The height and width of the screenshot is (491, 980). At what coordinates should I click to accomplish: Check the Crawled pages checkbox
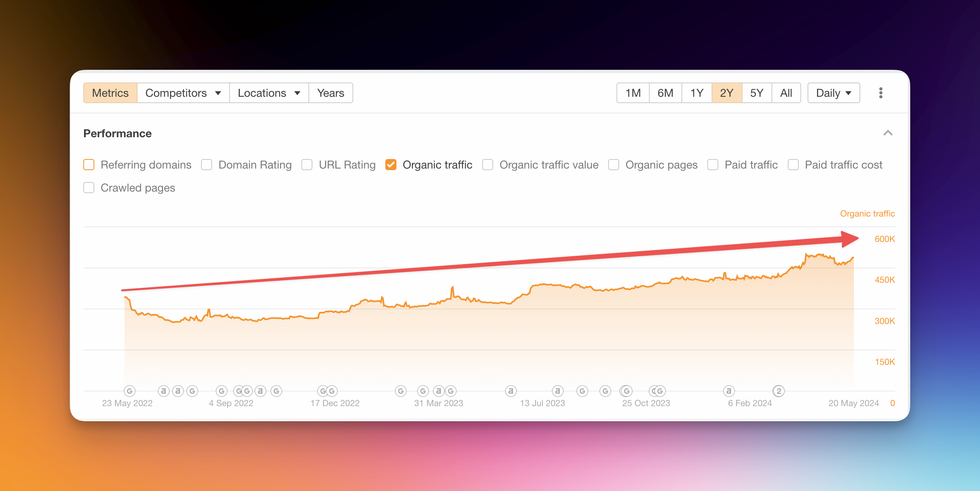pyautogui.click(x=89, y=188)
